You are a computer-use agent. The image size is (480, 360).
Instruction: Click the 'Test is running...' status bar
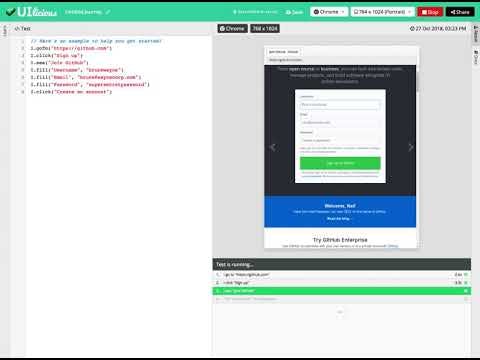click(x=342, y=264)
